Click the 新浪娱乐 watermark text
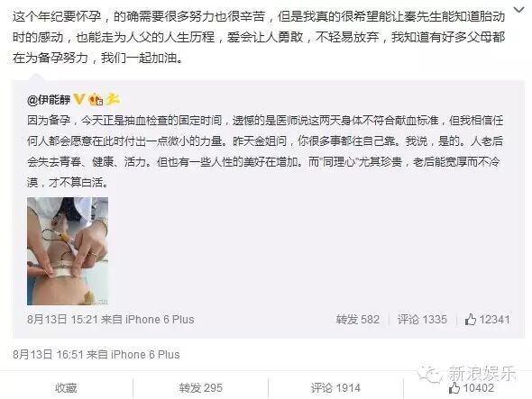Screen dimensions: 532x399 click(x=482, y=373)
